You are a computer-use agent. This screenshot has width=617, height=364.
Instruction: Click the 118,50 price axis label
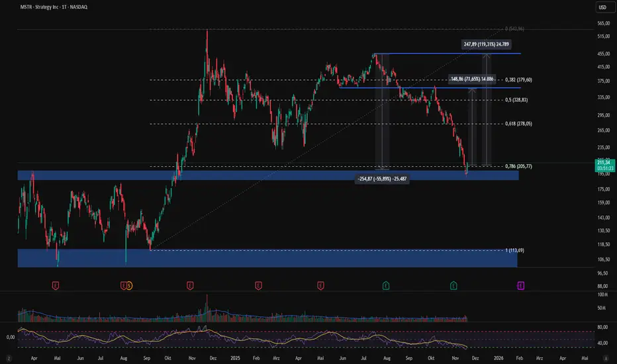point(603,244)
